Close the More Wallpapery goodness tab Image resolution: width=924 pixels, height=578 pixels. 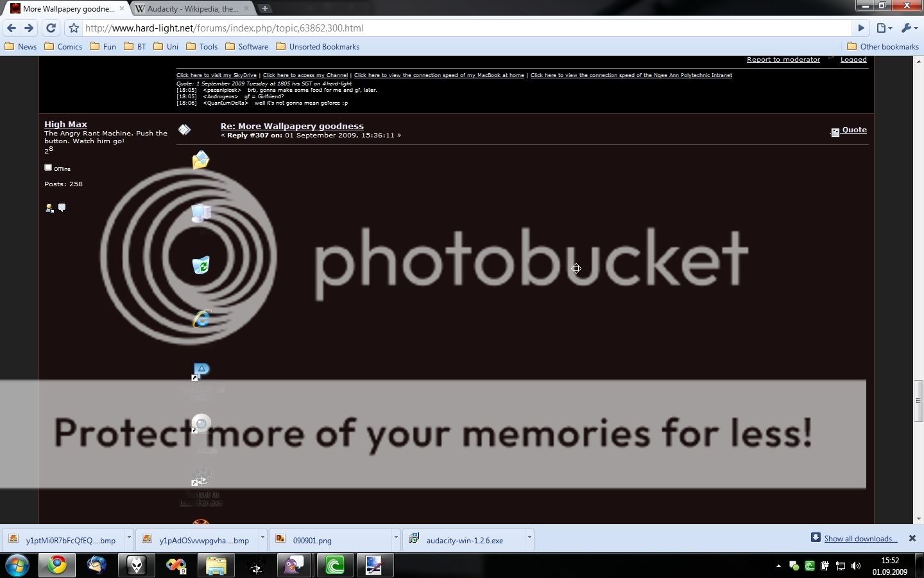click(122, 9)
